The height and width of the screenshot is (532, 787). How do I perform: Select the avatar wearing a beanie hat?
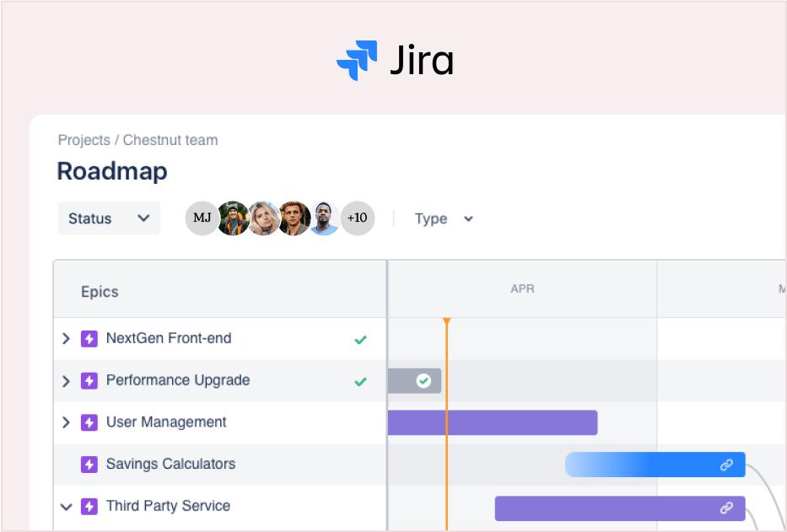(x=234, y=218)
